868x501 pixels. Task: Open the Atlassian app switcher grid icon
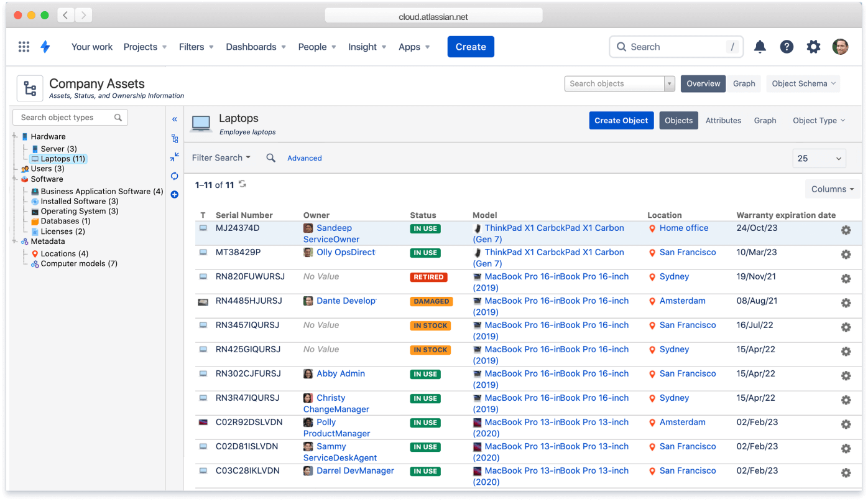point(24,47)
